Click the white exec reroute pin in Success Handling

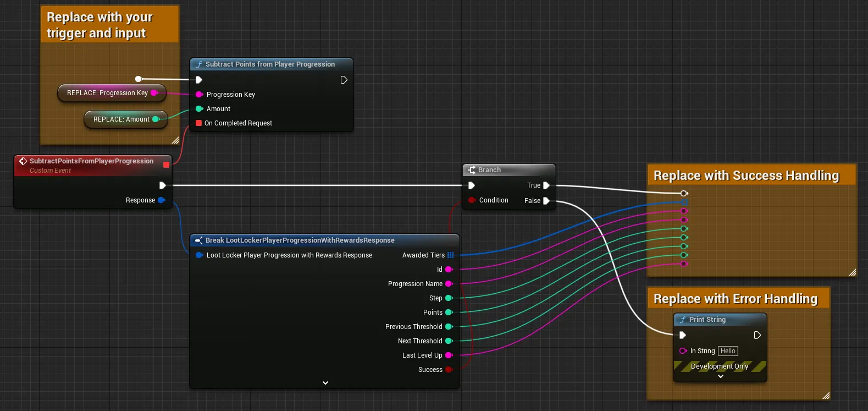pyautogui.click(x=684, y=193)
